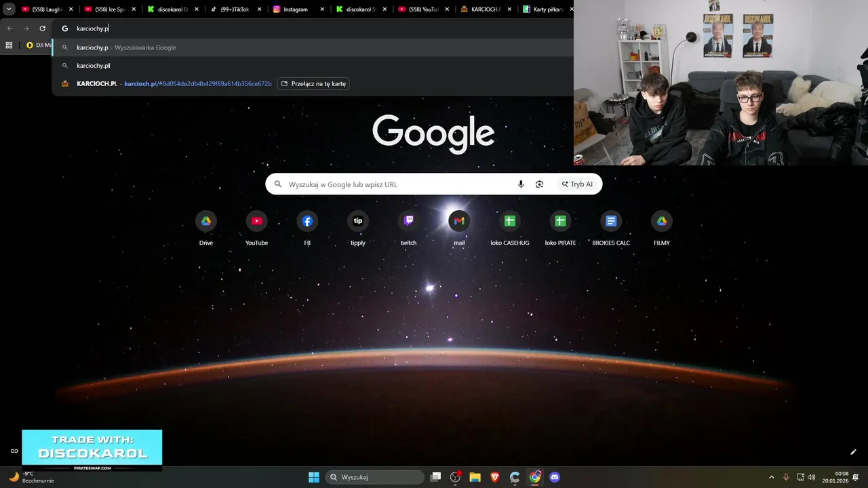Viewport: 868px width, 488px height.
Task: Open the volume control in system tray
Action: tap(812, 477)
